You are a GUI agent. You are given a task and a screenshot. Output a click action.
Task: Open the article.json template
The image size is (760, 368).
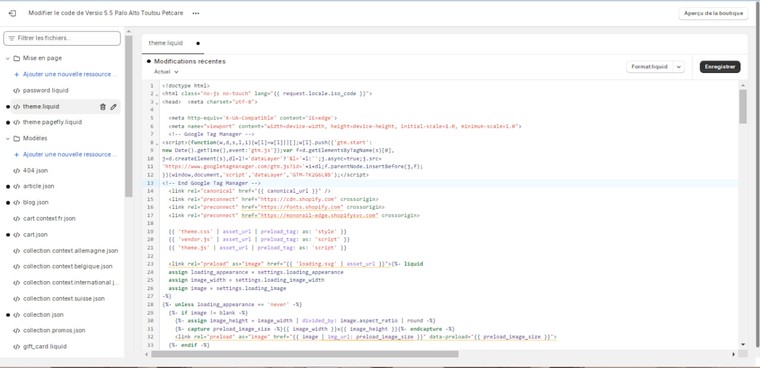point(39,187)
